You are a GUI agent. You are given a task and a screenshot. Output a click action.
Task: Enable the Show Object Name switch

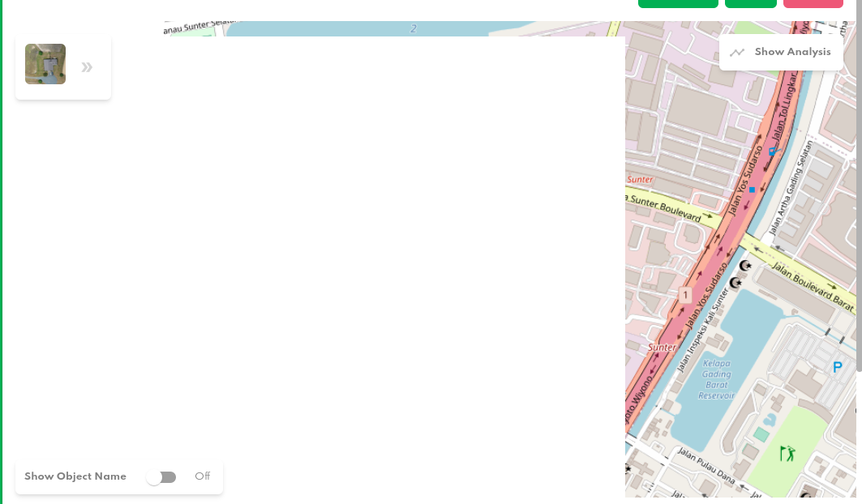[161, 476]
